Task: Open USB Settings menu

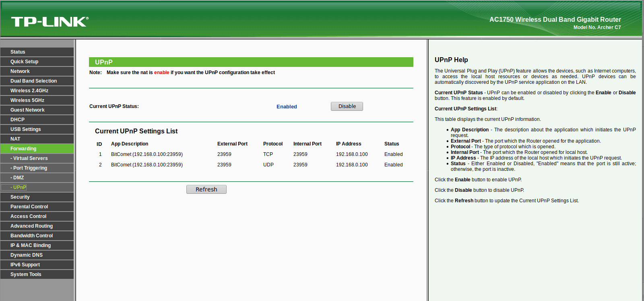Action: coord(37,129)
